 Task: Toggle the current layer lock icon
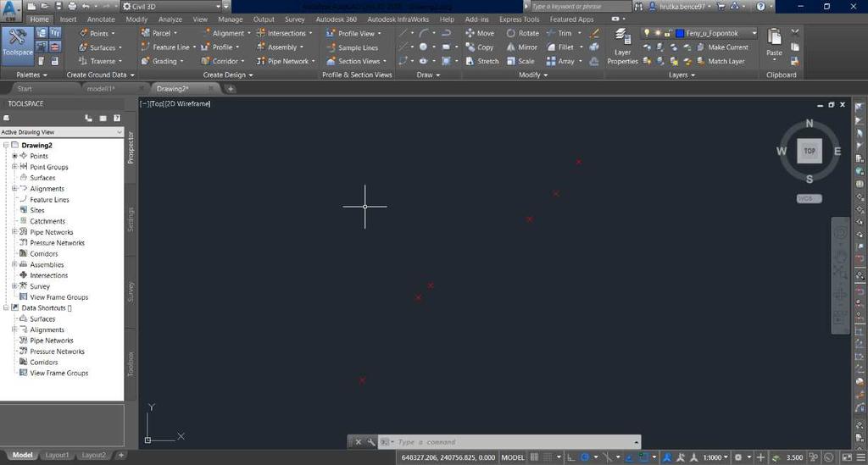[x=668, y=33]
